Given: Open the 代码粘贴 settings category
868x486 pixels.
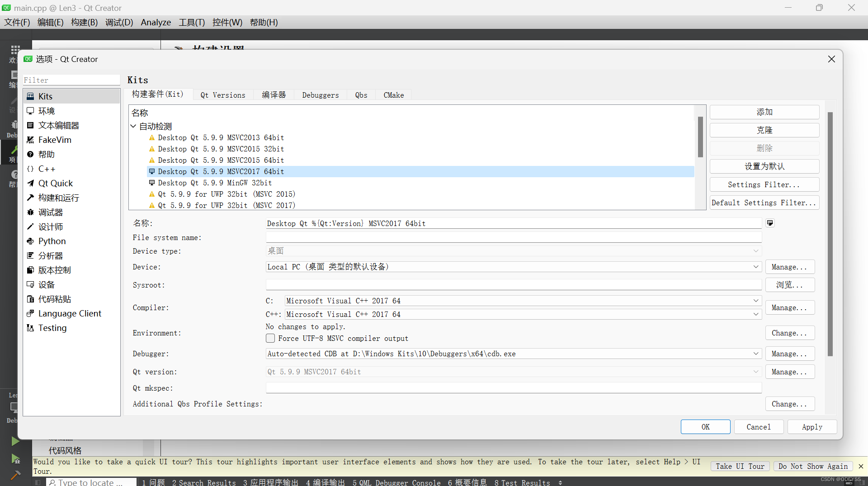Looking at the screenshot, I should pos(71,299).
